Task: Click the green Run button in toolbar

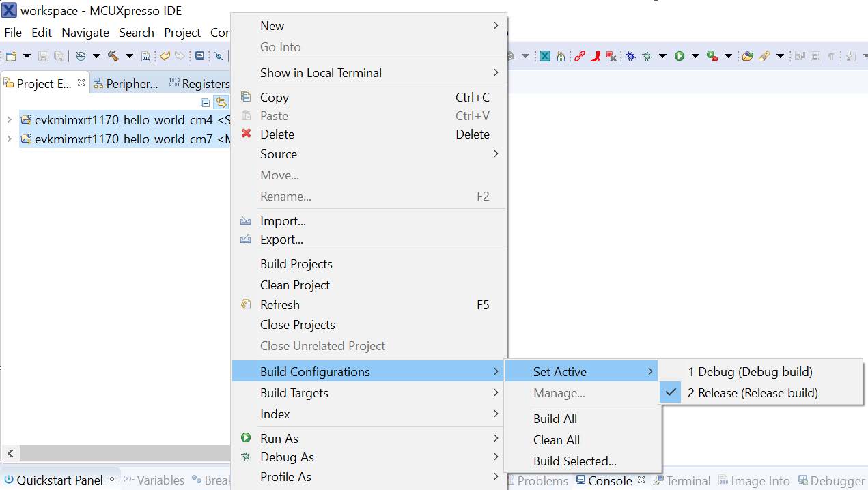Action: click(680, 56)
